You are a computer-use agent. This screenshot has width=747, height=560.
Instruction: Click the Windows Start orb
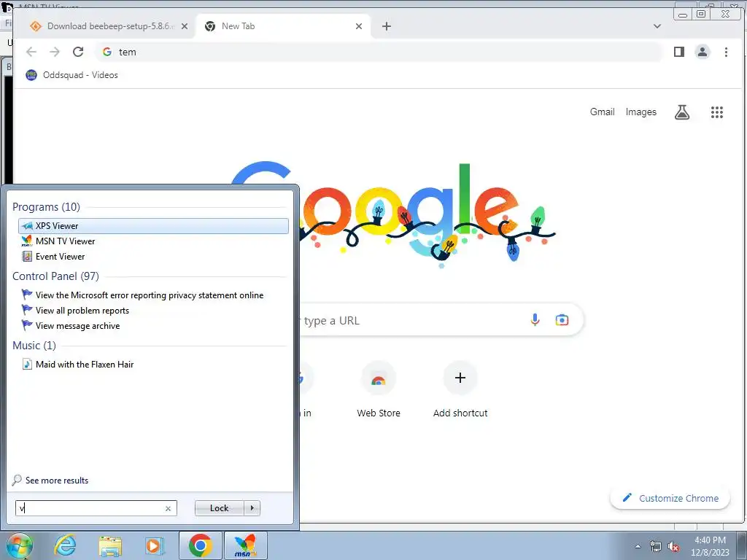point(19,545)
